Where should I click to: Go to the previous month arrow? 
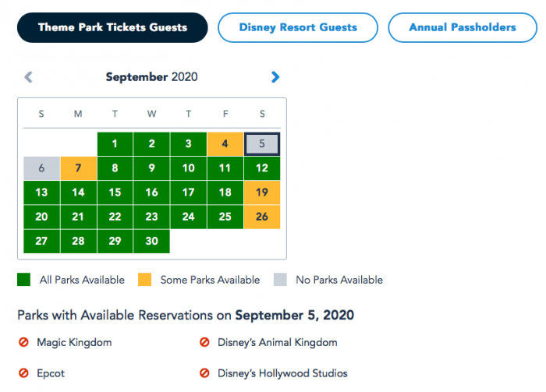click(x=29, y=77)
